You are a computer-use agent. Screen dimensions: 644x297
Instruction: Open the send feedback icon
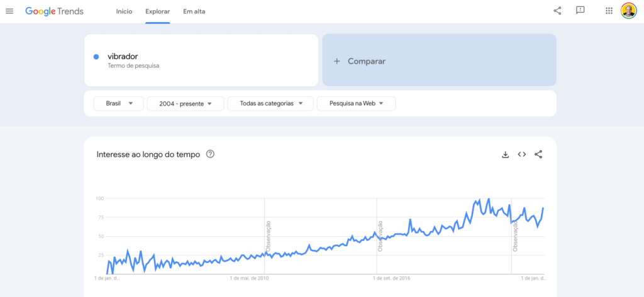tap(580, 11)
